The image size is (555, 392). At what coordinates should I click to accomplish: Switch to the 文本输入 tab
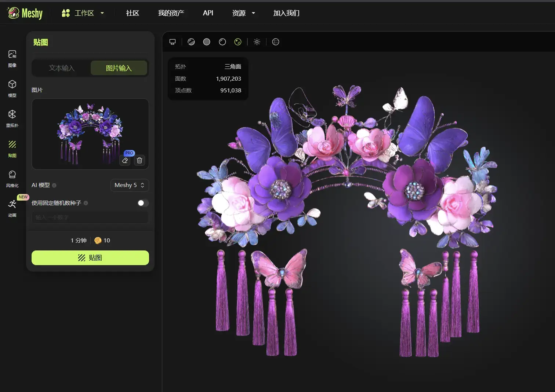(x=61, y=68)
